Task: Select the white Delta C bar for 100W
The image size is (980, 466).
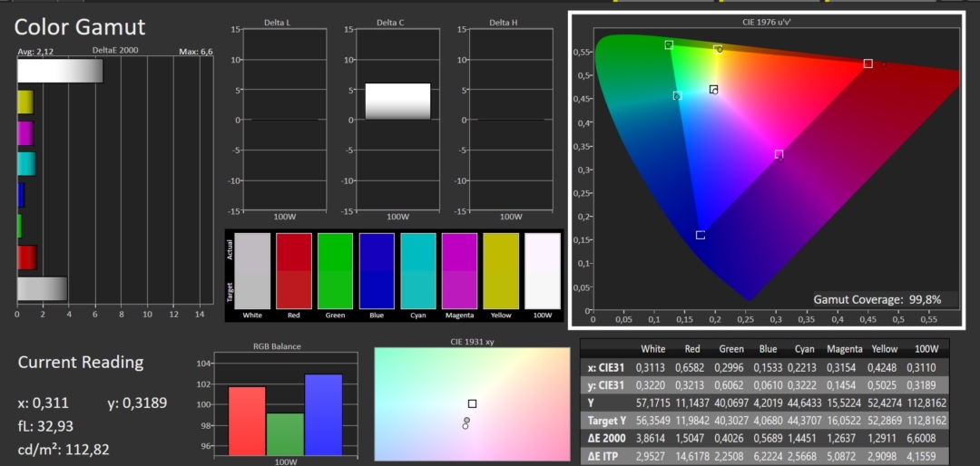Action: pos(397,101)
